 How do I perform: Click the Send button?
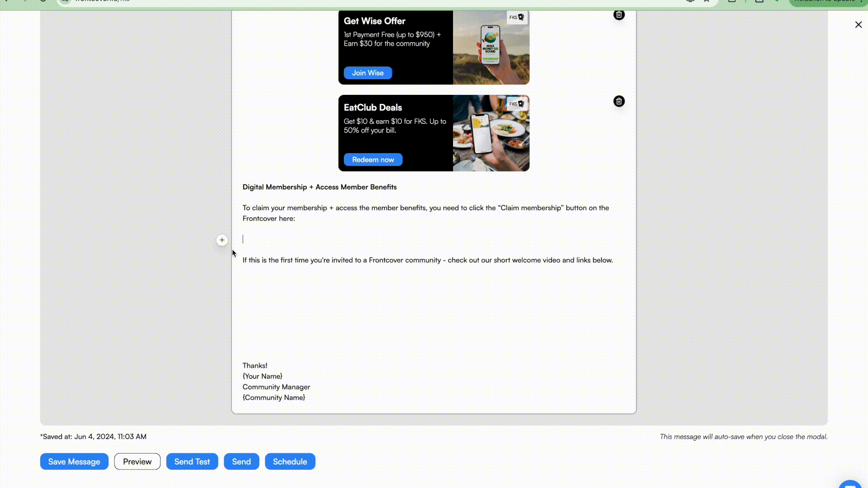(x=241, y=461)
